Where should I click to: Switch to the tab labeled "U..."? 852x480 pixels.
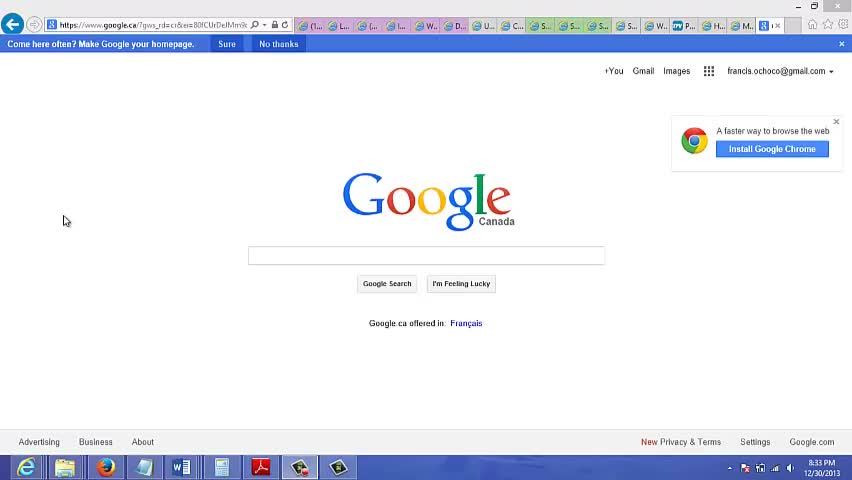click(x=483, y=26)
